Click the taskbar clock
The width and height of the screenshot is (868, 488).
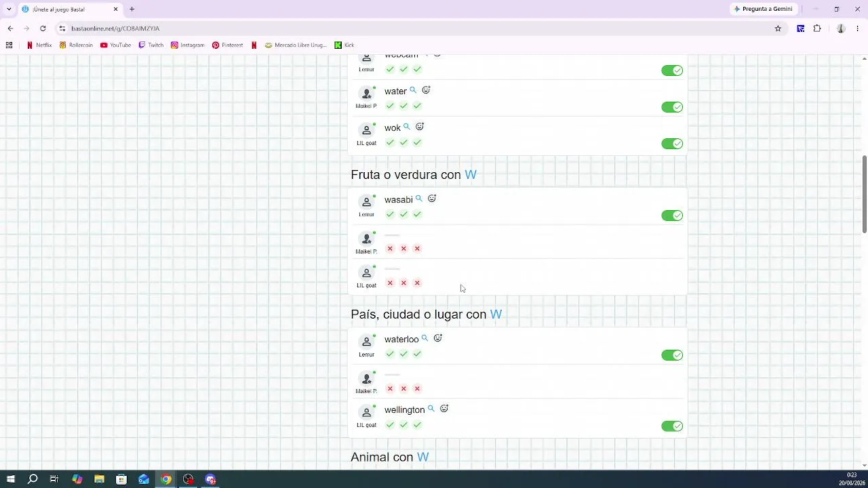[x=851, y=479]
